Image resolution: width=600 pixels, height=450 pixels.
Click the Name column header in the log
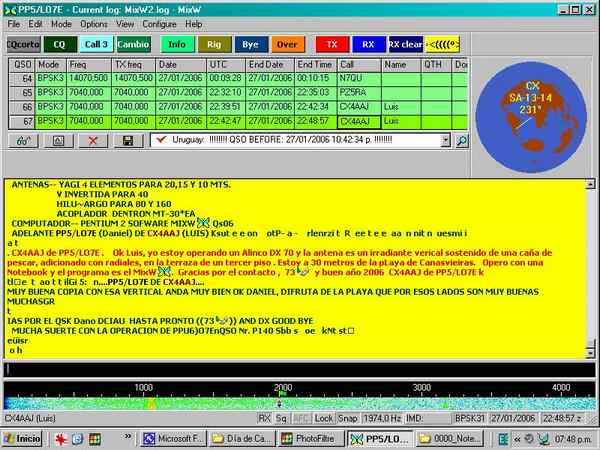(x=401, y=65)
